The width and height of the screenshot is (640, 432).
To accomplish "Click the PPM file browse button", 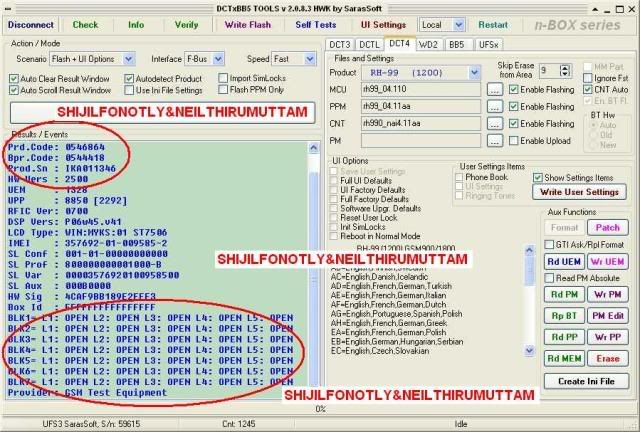I will click(494, 107).
